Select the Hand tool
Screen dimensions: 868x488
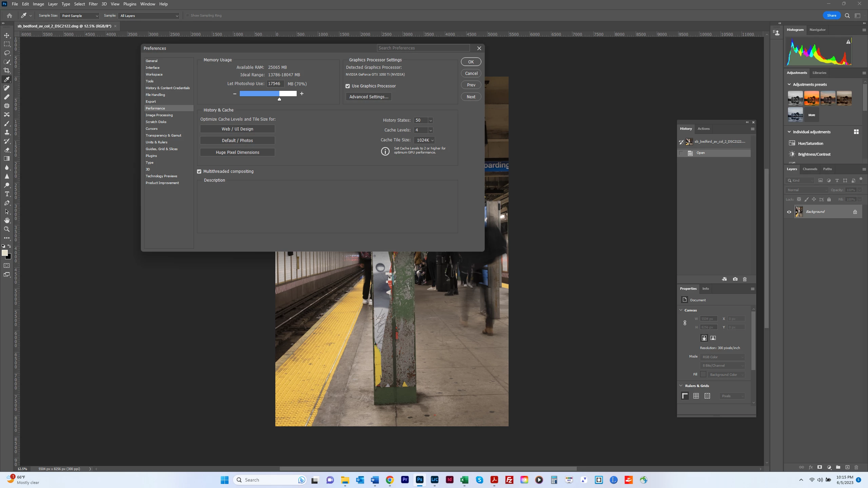coord(7,220)
